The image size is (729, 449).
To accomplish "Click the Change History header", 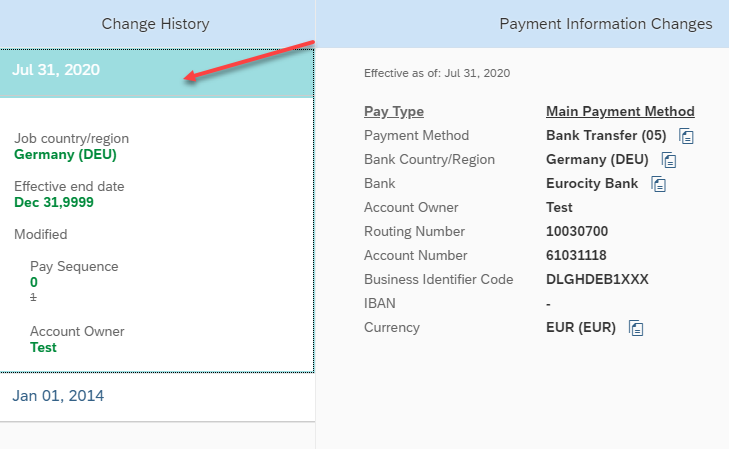I will (155, 24).
